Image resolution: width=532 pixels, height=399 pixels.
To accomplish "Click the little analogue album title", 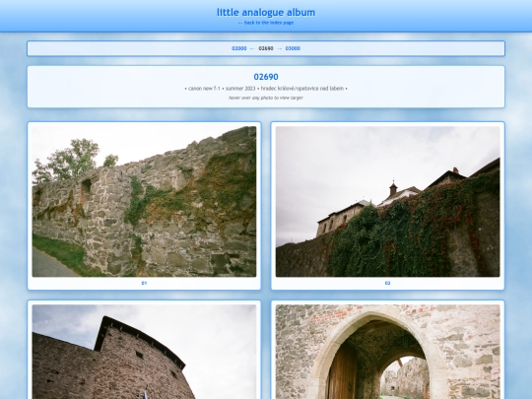I will click(x=266, y=13).
